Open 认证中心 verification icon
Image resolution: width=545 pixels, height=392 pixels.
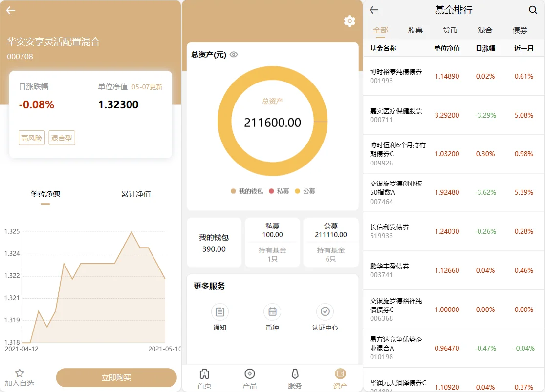(x=325, y=312)
